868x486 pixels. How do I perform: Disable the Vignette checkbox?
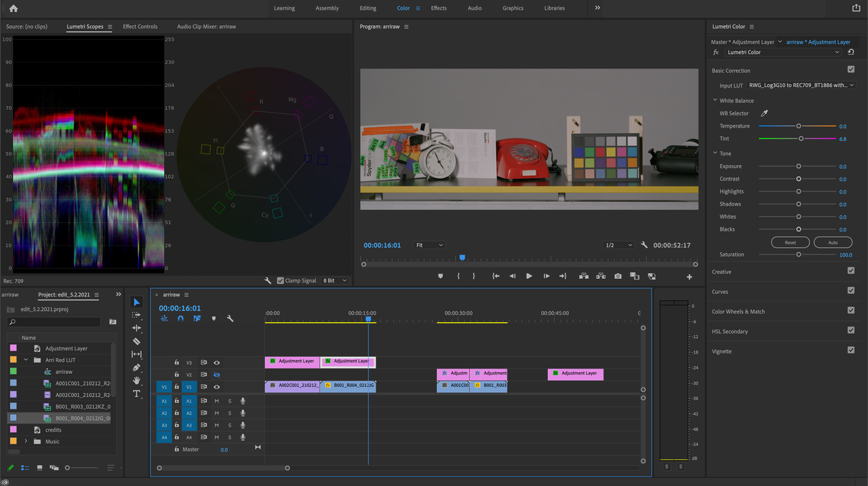(x=851, y=350)
